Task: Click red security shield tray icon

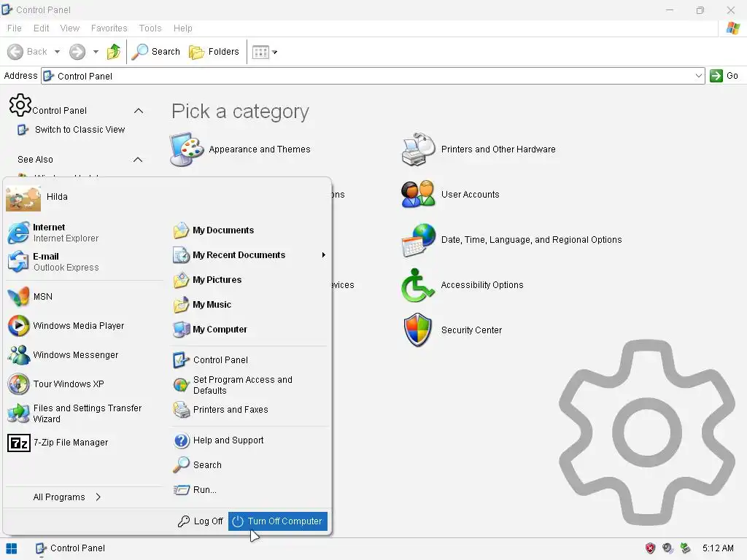Action: (650, 548)
